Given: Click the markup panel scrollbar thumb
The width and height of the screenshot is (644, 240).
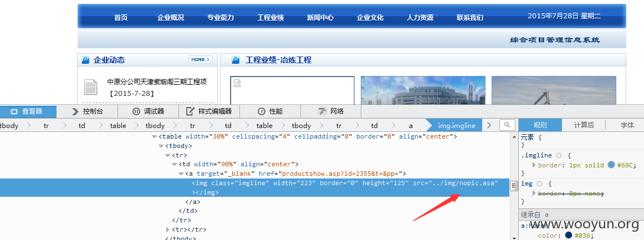Looking at the screenshot, I should click(513, 186).
